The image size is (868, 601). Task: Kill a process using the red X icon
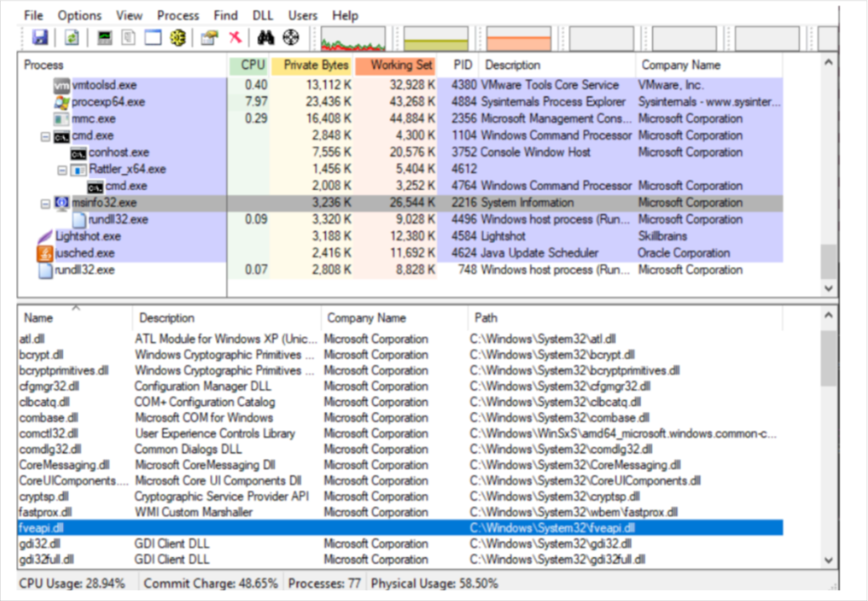[235, 37]
